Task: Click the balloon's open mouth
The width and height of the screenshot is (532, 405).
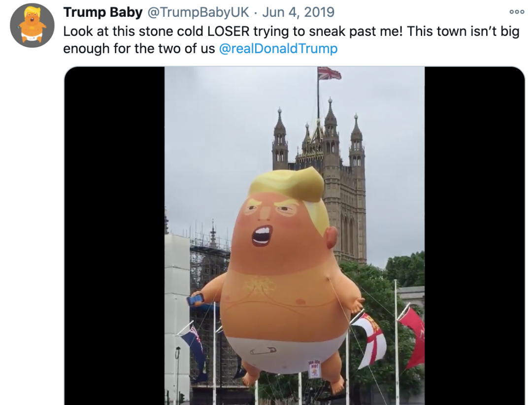Action: [x=262, y=236]
